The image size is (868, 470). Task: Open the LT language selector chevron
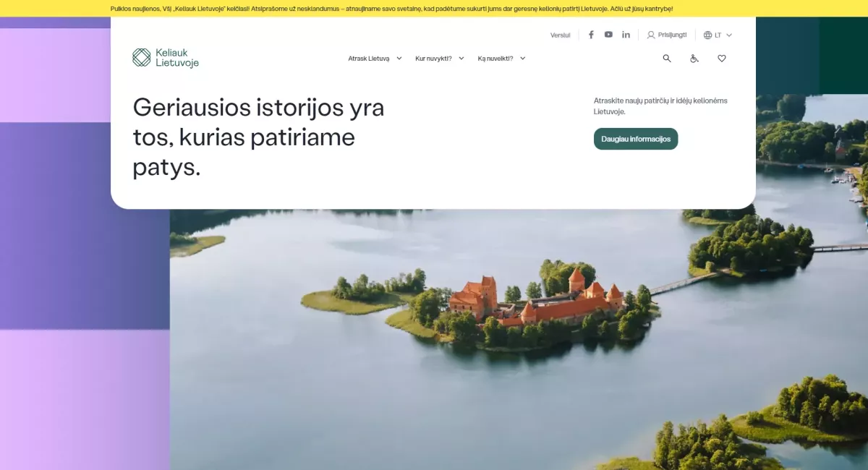728,34
